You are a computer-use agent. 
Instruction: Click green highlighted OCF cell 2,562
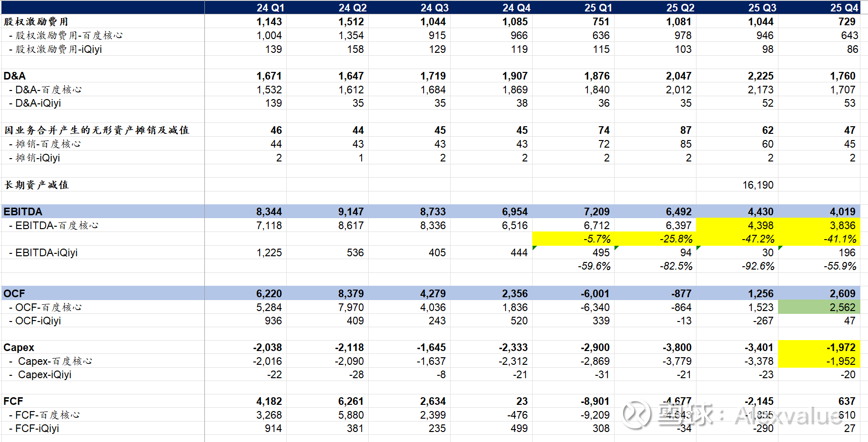[842, 307]
